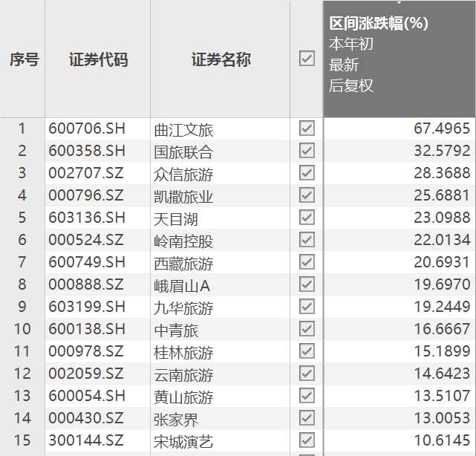Select the value 16.6667
Viewport: 476px width, 456px height.
click(442, 329)
